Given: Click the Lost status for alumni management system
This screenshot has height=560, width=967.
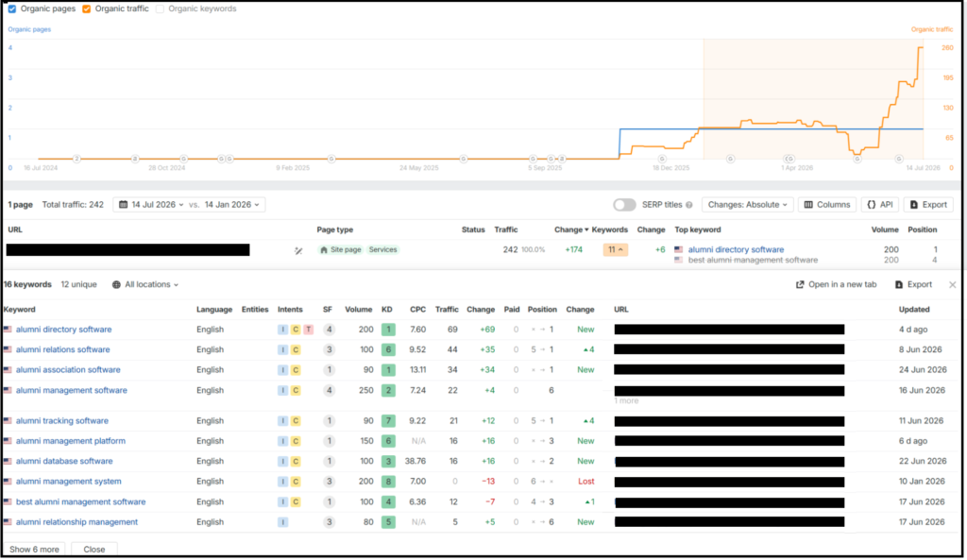Looking at the screenshot, I should click(585, 482).
